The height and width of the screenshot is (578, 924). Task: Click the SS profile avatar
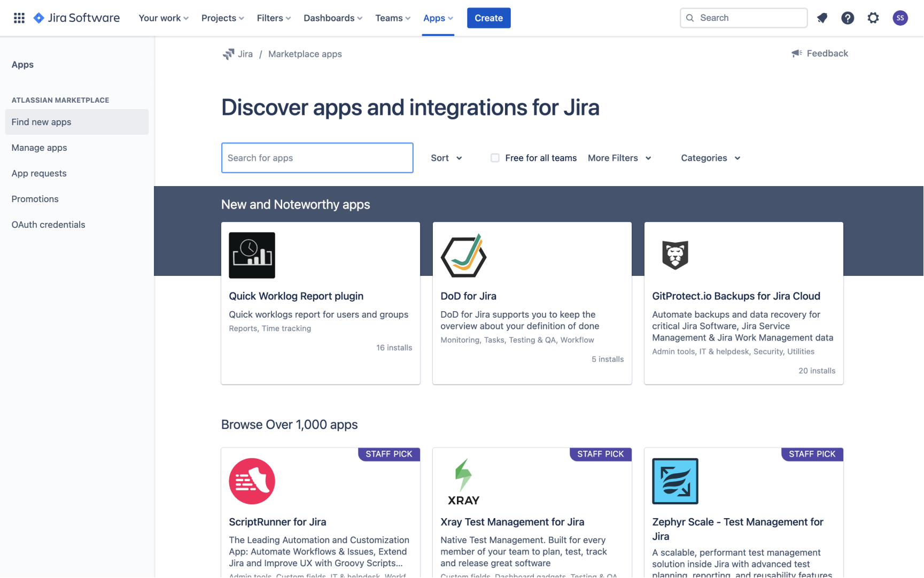pos(900,18)
